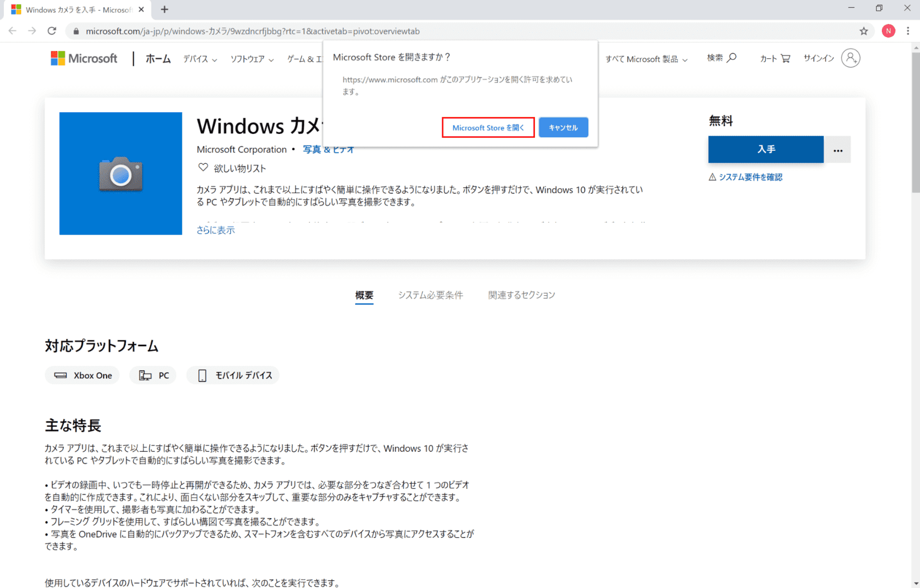The image size is (920, 588).
Task: Expand the ソフトウェア menu
Action: (252, 59)
